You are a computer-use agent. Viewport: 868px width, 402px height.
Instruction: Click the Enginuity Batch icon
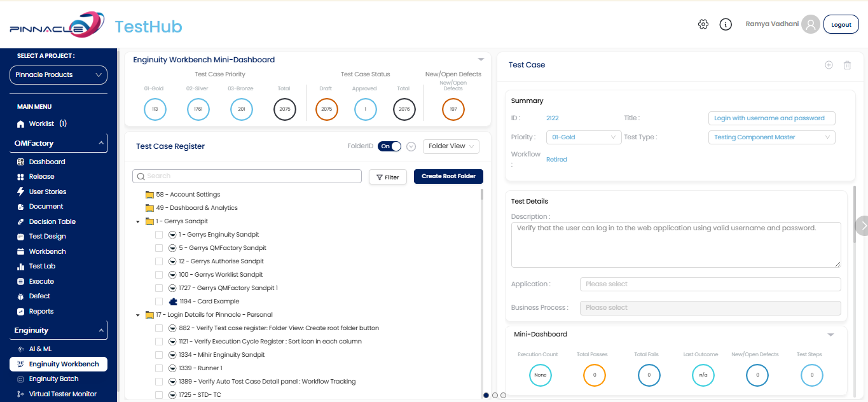pos(21,379)
